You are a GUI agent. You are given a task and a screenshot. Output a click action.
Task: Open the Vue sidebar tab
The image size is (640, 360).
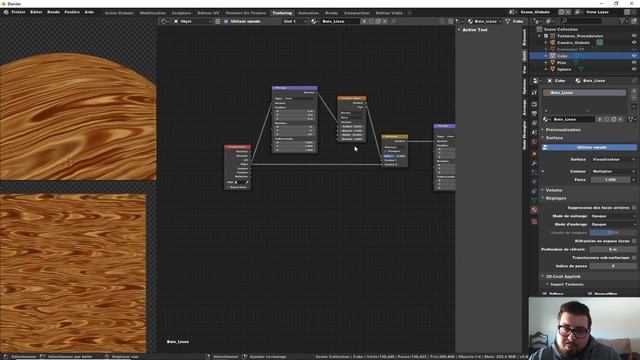tap(524, 70)
